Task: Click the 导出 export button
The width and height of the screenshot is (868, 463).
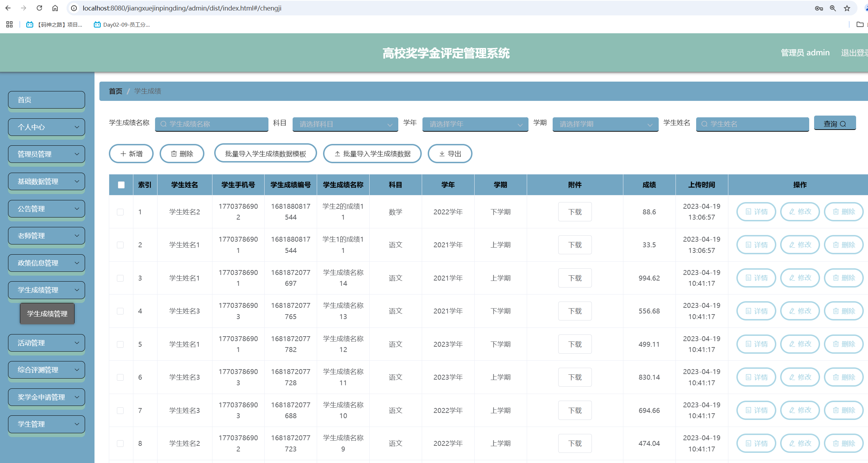Action: tap(450, 154)
